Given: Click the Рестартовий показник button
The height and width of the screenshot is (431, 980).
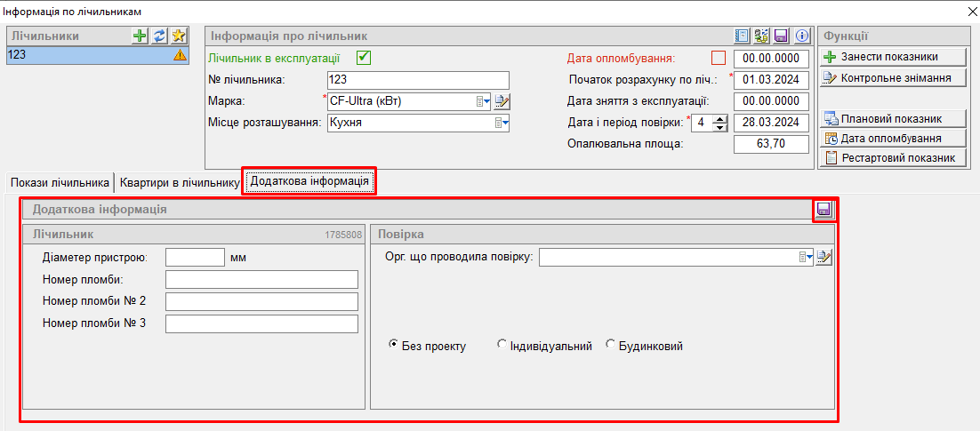Looking at the screenshot, I should click(x=892, y=158).
